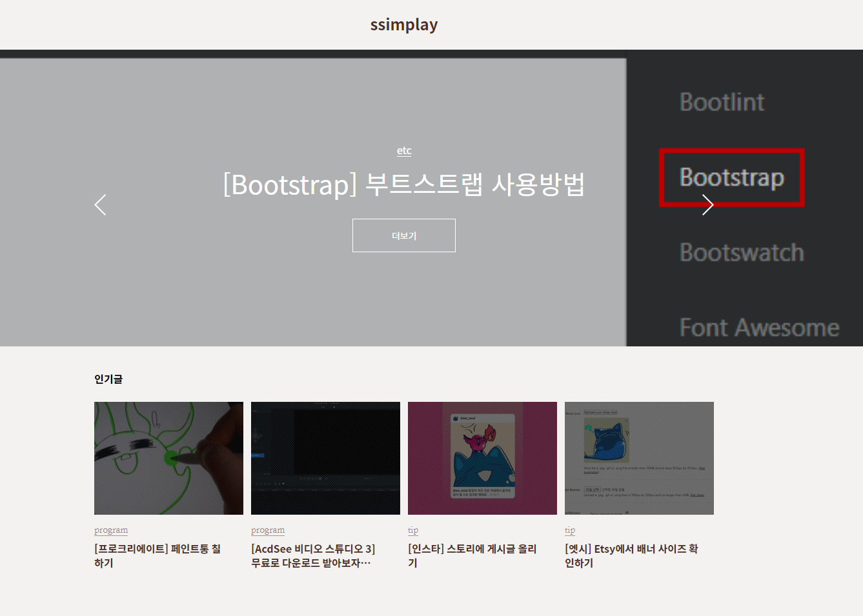Viewport: 863px width, 616px height.
Task: Open post [엣시] Etsy에서 배너 사이즈 확인하기
Action: coord(631,556)
